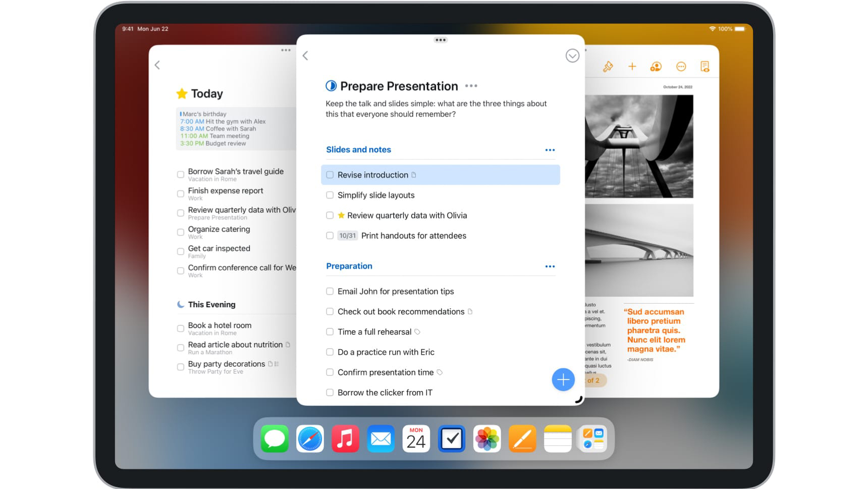The height and width of the screenshot is (489, 868).
Task: Check off Simplify slide layouts
Action: click(330, 195)
